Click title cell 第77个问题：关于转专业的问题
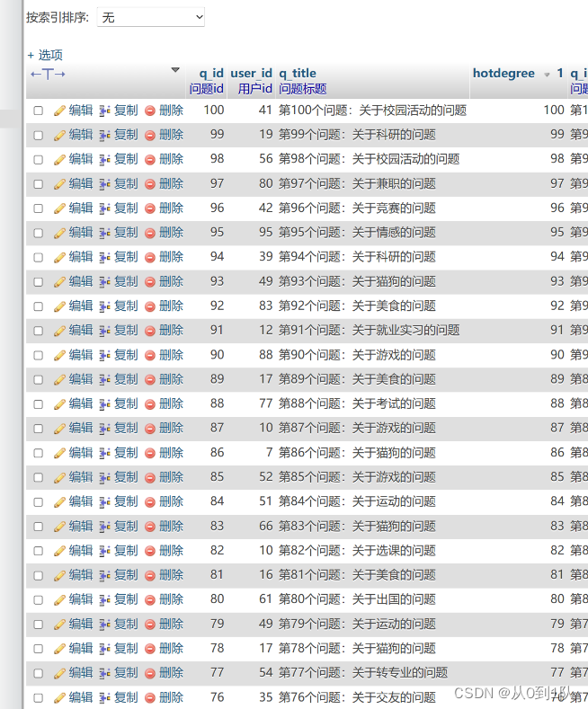 pos(363,673)
